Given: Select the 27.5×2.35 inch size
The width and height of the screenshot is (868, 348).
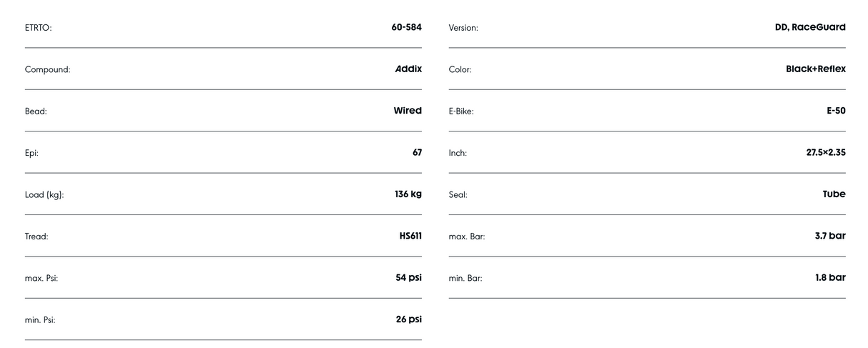Looking at the screenshot, I should click(826, 152).
